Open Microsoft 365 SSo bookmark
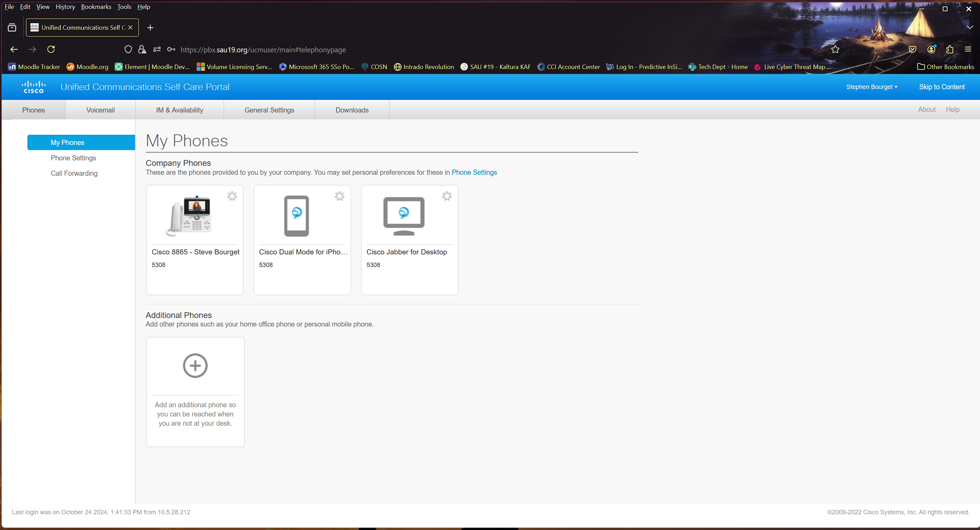The width and height of the screenshot is (980, 530). 316,67
